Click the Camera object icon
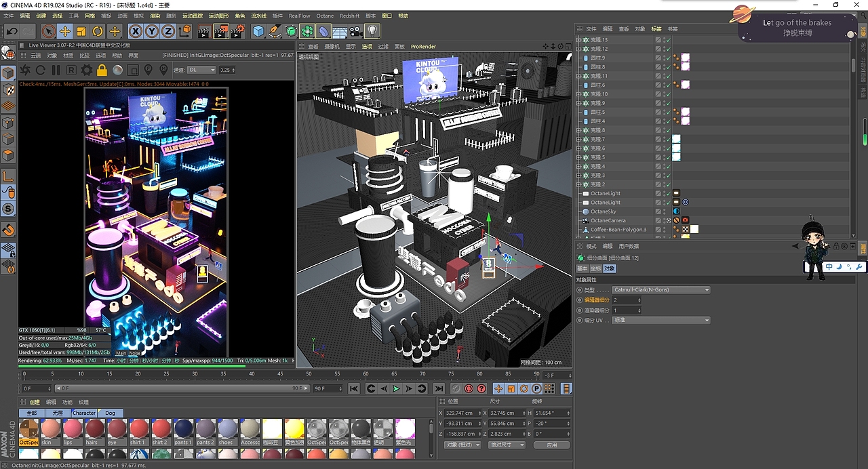 [x=356, y=31]
